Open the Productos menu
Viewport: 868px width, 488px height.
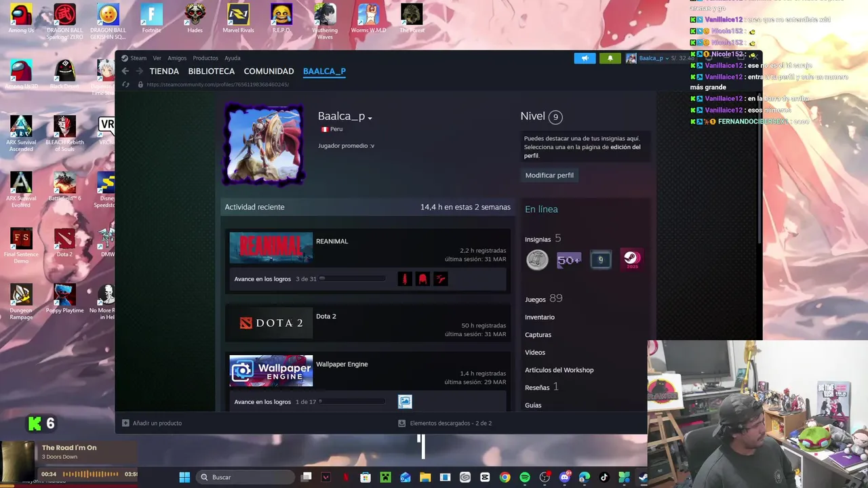205,58
